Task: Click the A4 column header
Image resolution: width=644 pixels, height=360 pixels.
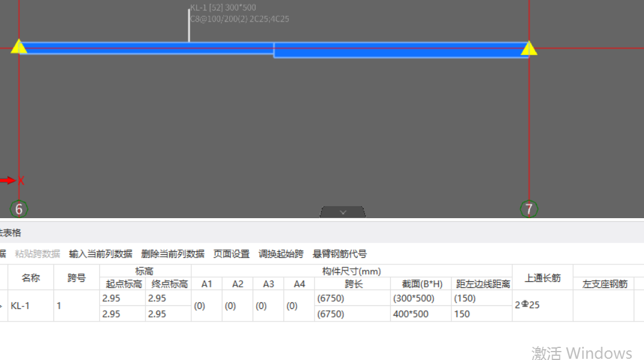Action: tap(299, 284)
